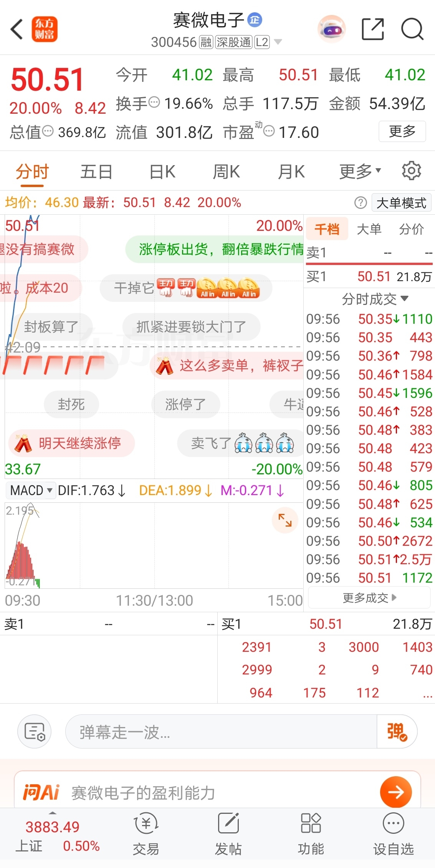Image resolution: width=435 pixels, height=868 pixels.
Task: Tap the question mark help icon
Action: coord(361,202)
